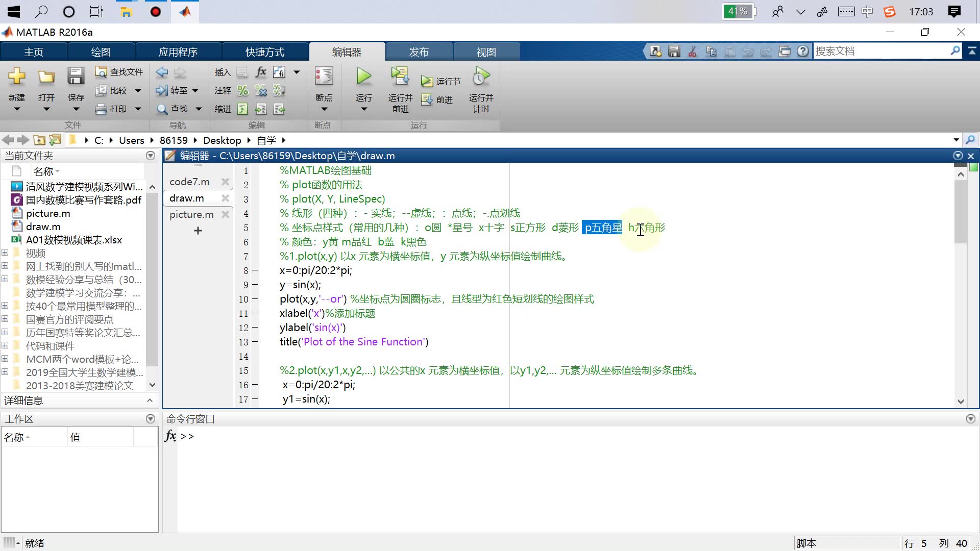Image resolution: width=980 pixels, height=551 pixels.
Task: Click the editor vertical scrollbar thumb
Action: [x=961, y=212]
